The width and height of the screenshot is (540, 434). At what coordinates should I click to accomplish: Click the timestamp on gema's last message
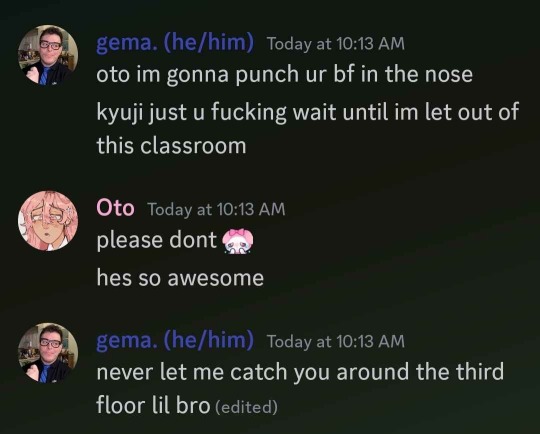point(336,341)
